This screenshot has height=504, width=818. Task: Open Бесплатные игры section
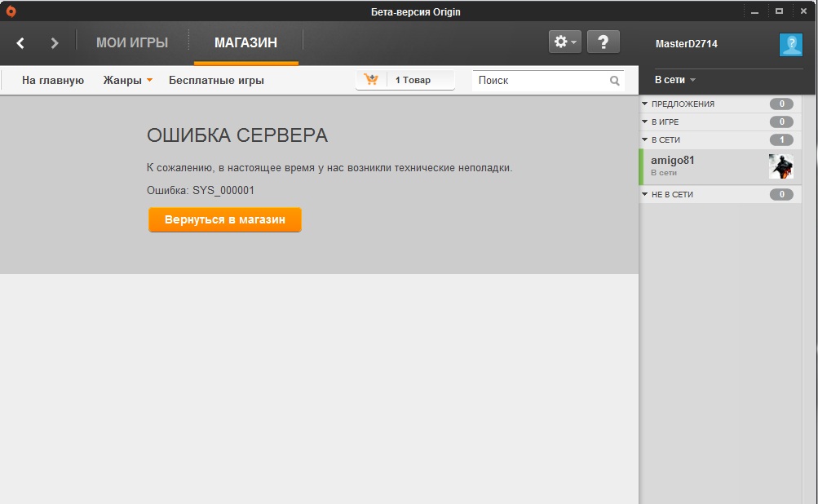pyautogui.click(x=216, y=81)
